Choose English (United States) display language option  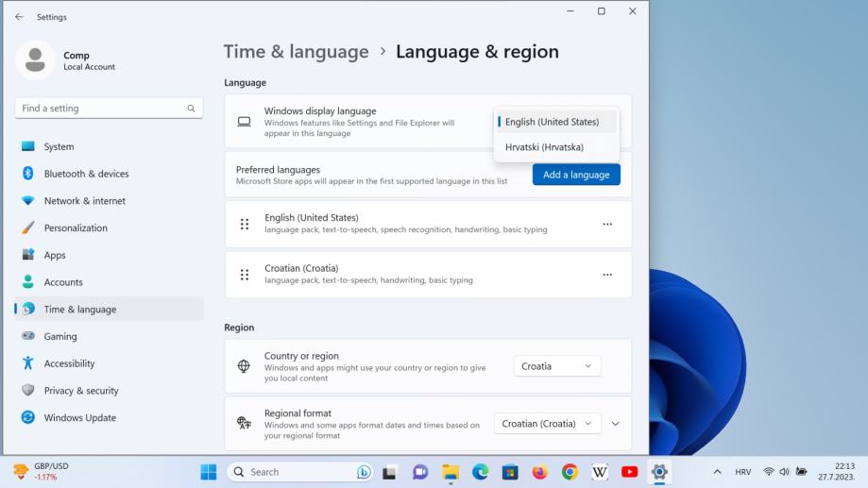coord(555,122)
